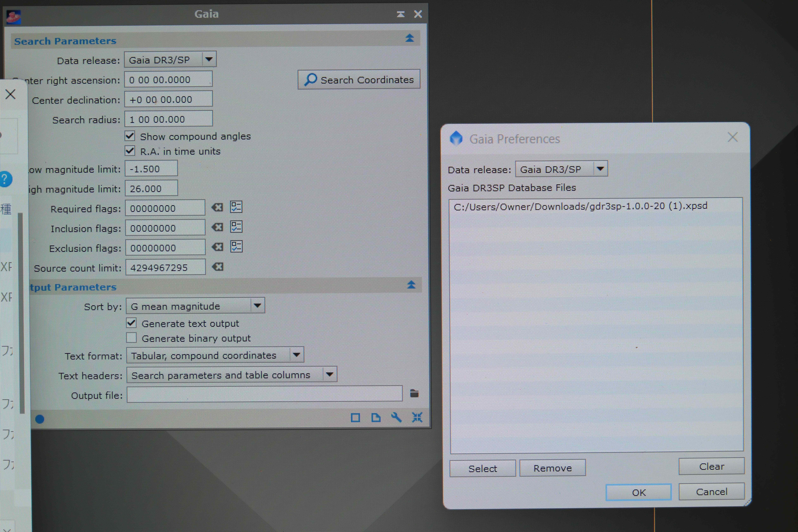Edit the High magnitude limit field
Viewport: 798px width, 532px height.
[x=151, y=188]
